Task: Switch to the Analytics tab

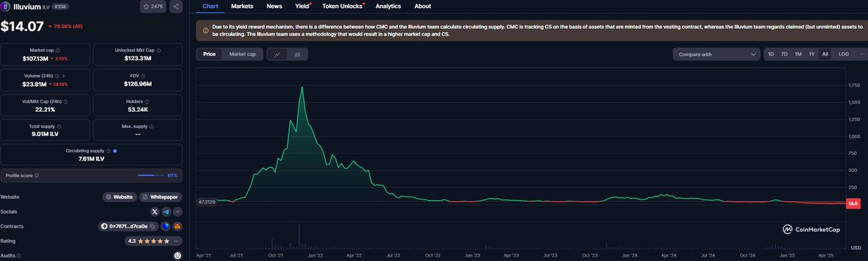Action: click(x=388, y=6)
